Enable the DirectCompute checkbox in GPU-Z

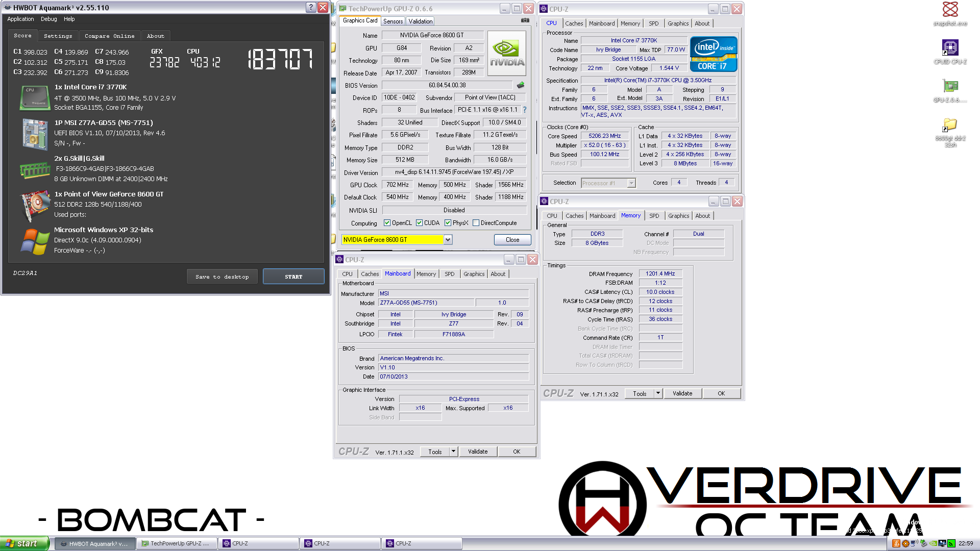[x=476, y=223]
